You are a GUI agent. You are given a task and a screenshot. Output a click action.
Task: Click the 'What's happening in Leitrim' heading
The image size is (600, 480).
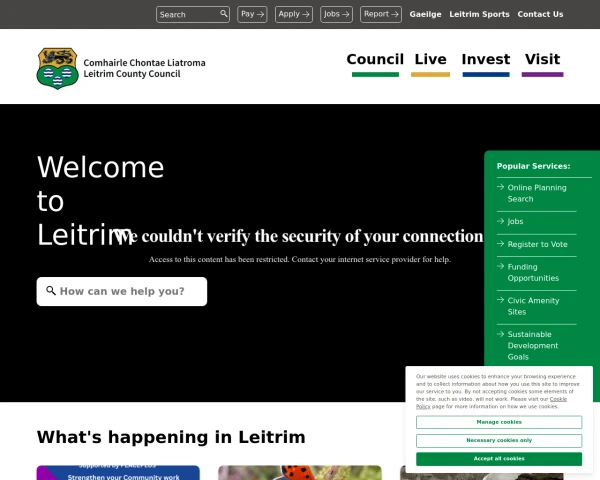(x=171, y=437)
